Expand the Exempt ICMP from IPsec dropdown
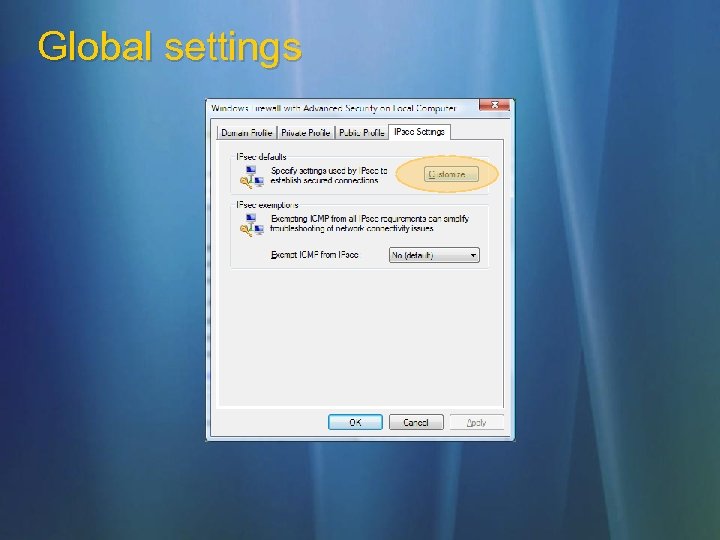 pyautogui.click(x=434, y=255)
